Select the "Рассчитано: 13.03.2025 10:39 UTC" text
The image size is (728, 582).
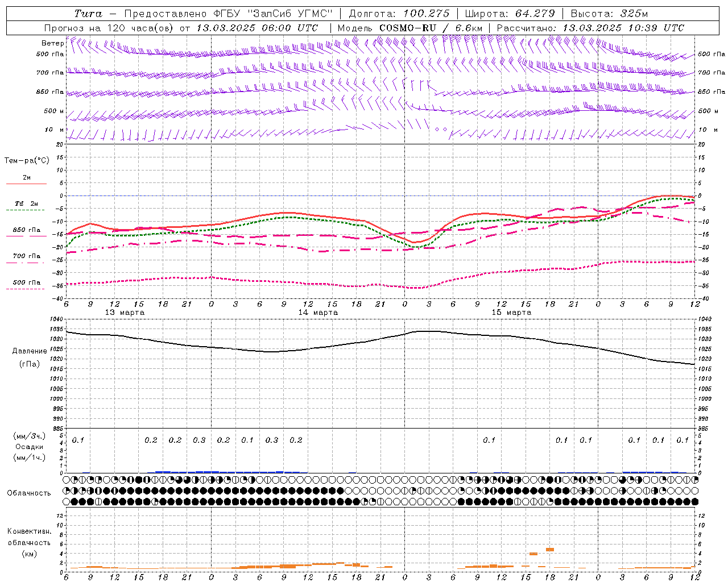[x=590, y=28]
